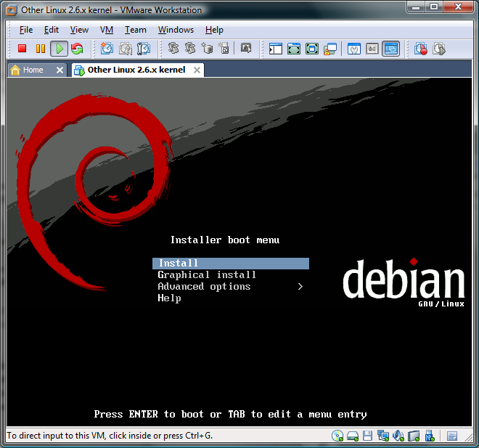479x448 pixels.
Task: Select the Other Linux 2.6.x kernel tab
Action: point(136,70)
